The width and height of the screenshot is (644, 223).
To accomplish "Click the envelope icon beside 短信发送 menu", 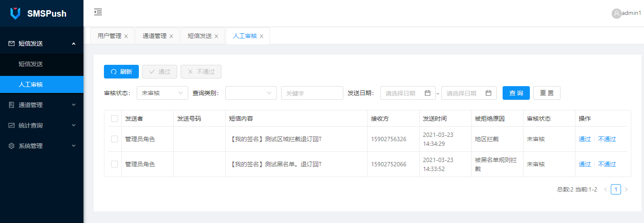I will click(x=11, y=43).
